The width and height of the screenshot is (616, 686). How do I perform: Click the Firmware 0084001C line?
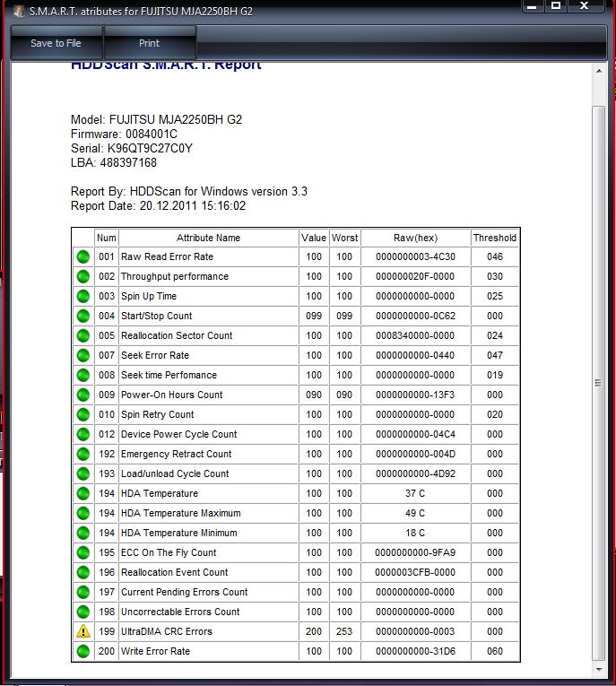pos(125,134)
